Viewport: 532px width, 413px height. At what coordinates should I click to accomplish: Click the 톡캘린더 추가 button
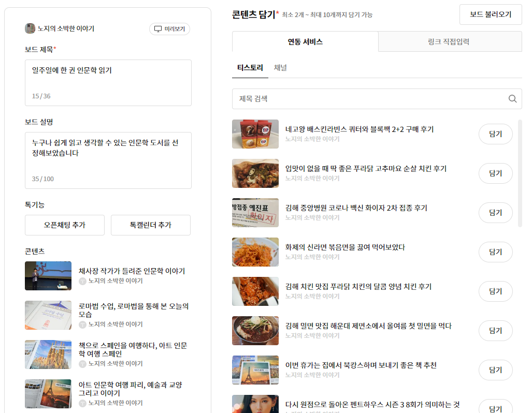tap(151, 225)
